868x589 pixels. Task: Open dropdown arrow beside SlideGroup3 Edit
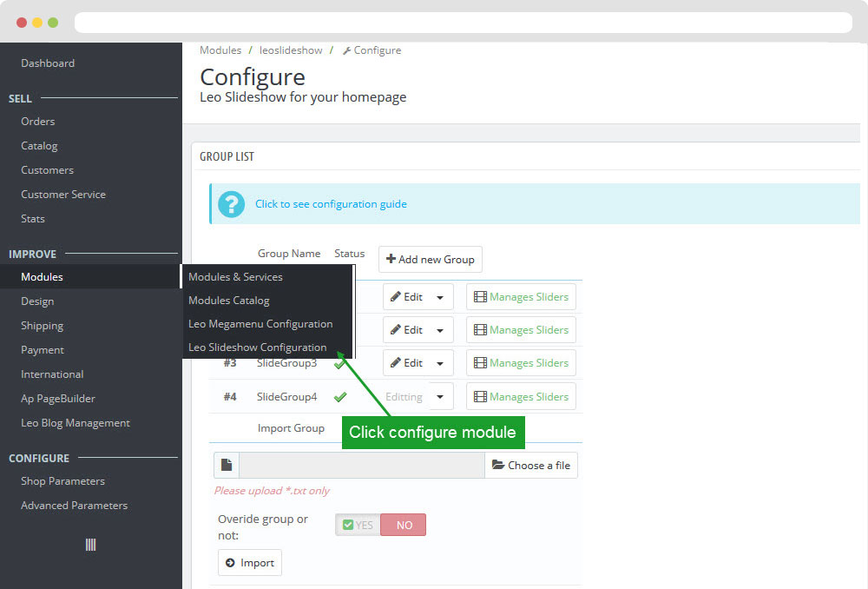coord(441,363)
